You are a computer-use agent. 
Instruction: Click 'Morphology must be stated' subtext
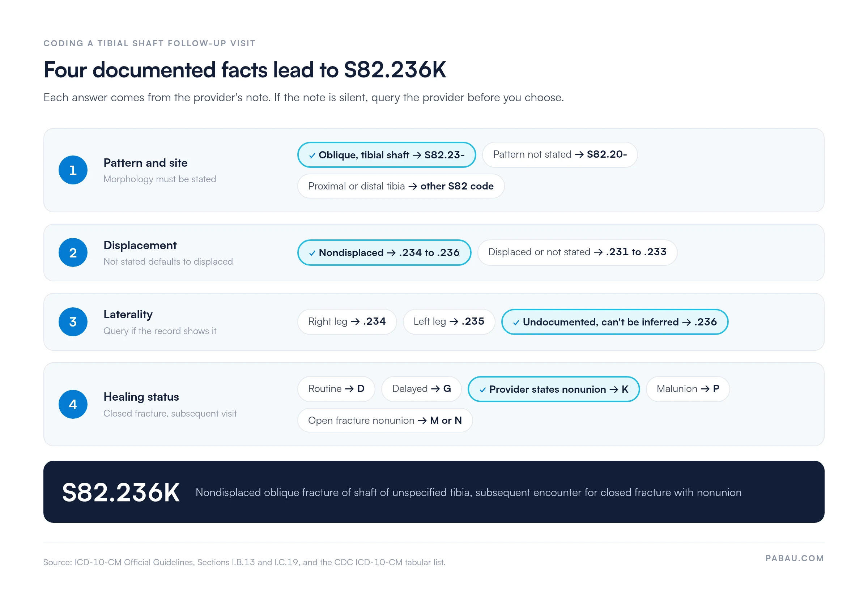click(159, 179)
